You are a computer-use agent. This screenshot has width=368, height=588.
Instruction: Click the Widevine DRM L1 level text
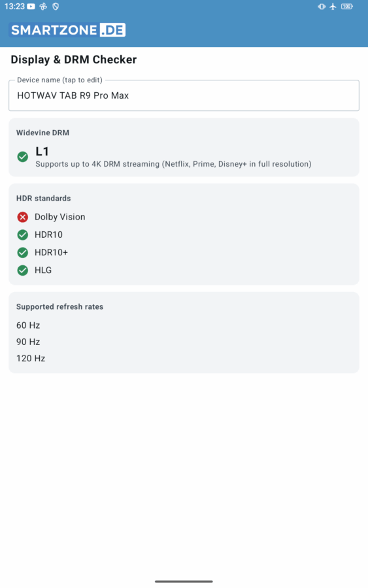coord(42,152)
